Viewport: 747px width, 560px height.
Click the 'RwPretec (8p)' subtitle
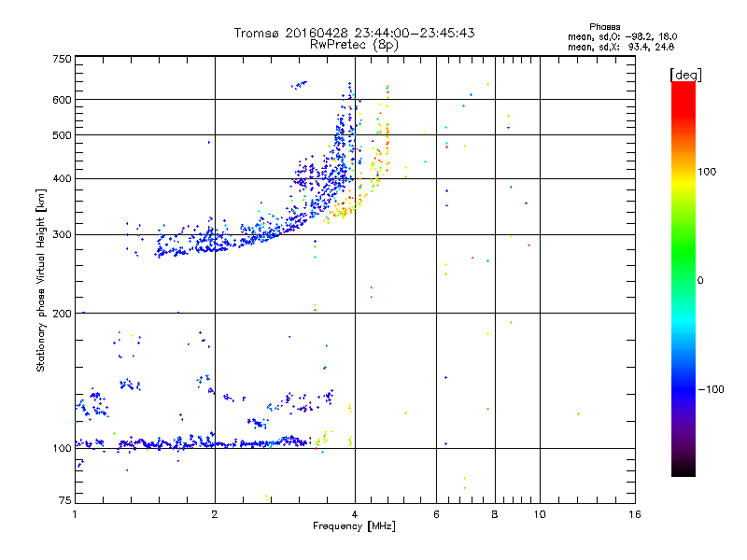point(354,45)
